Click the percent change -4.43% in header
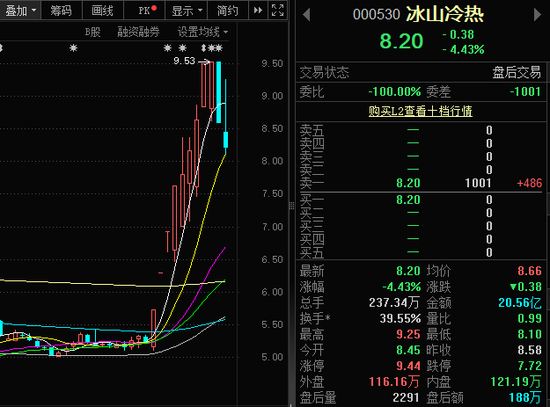550x407 pixels. pyautogui.click(x=463, y=50)
